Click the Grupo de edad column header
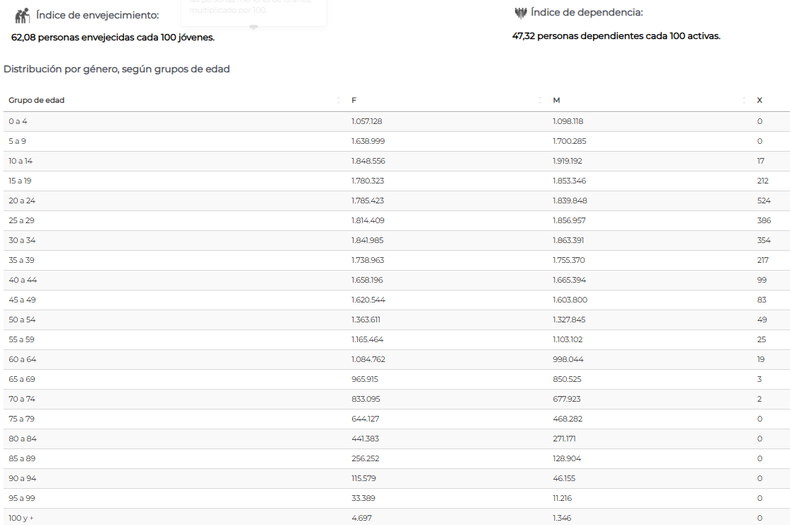The height and width of the screenshot is (525, 790). tap(37, 100)
